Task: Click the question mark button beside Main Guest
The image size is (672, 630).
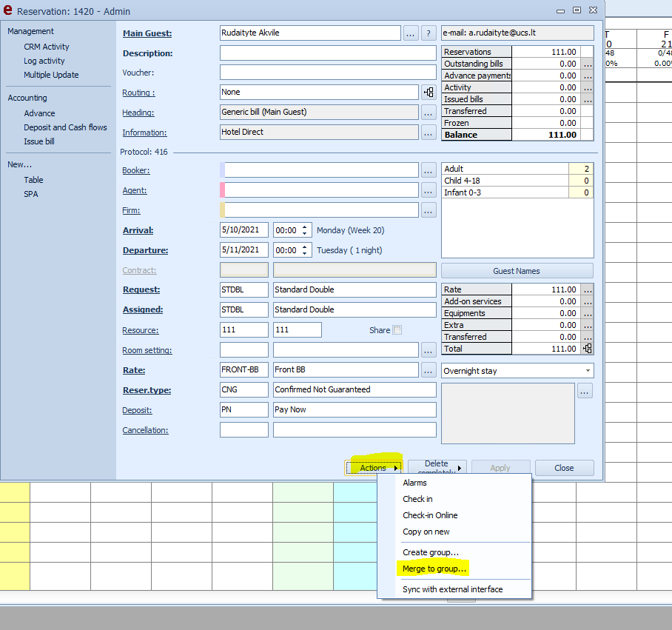Action: tap(429, 33)
